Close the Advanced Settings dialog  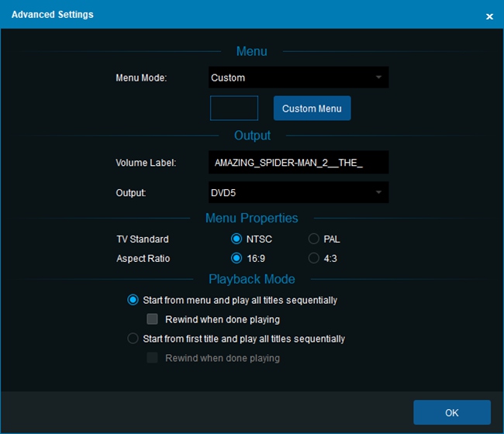[489, 16]
